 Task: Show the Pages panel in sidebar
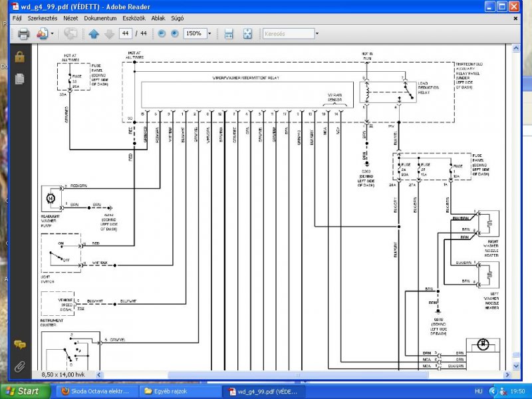20,78
